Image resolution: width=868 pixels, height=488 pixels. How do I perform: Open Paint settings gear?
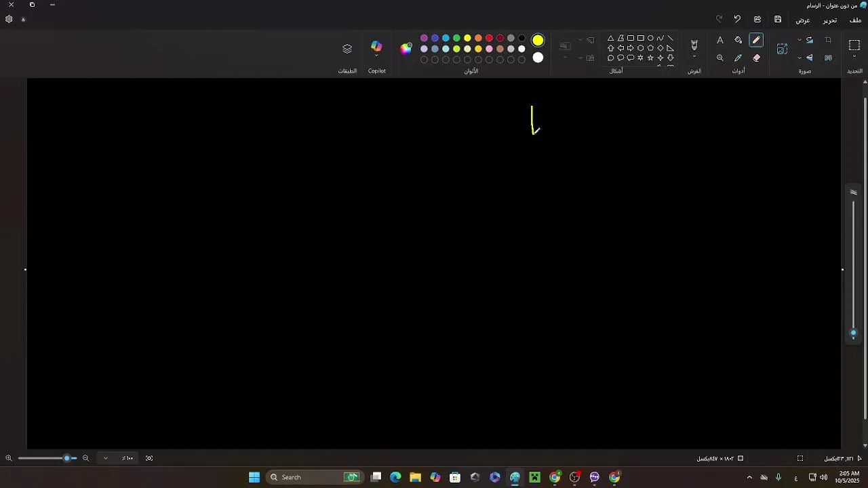[x=9, y=20]
